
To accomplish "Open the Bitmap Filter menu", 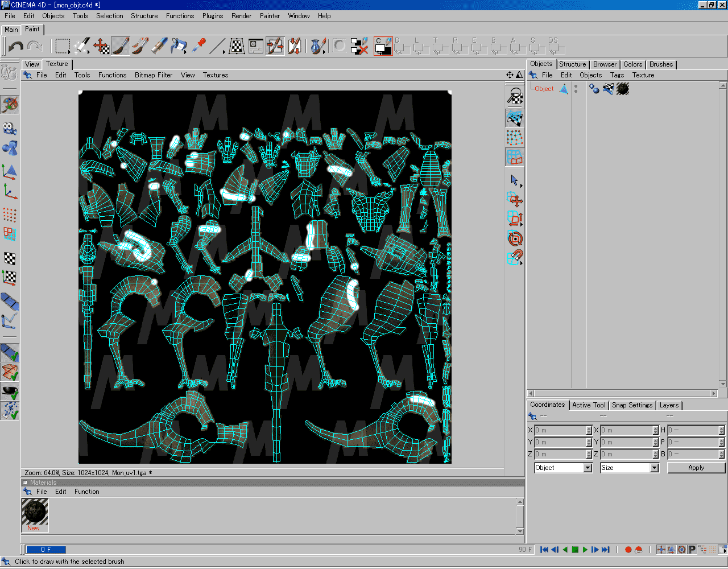I will (154, 75).
